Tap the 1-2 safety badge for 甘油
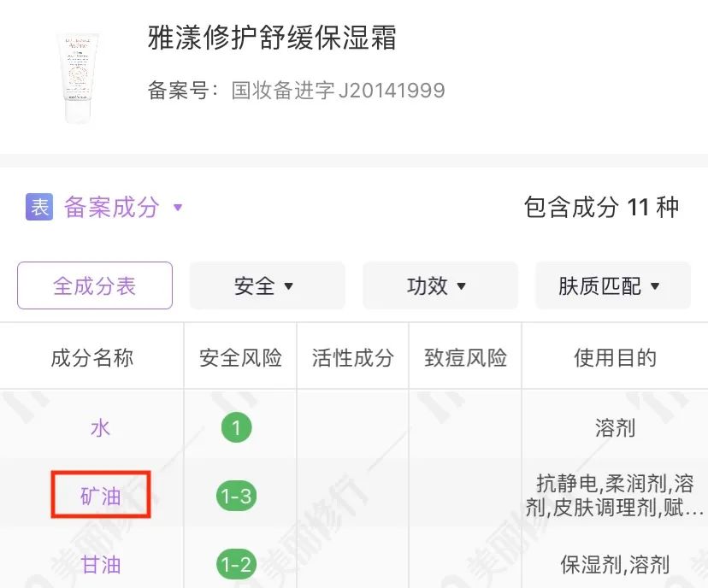This screenshot has height=588, width=708. 237,564
